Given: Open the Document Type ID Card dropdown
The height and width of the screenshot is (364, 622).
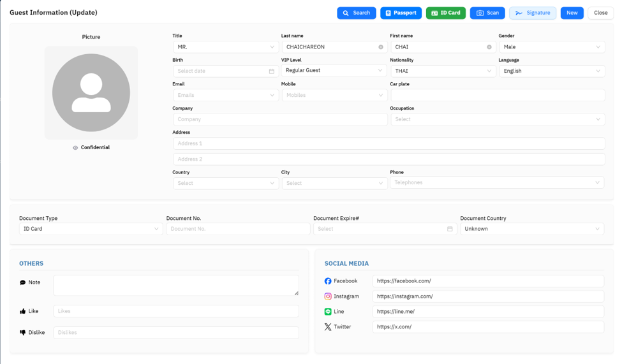Looking at the screenshot, I should (91, 229).
